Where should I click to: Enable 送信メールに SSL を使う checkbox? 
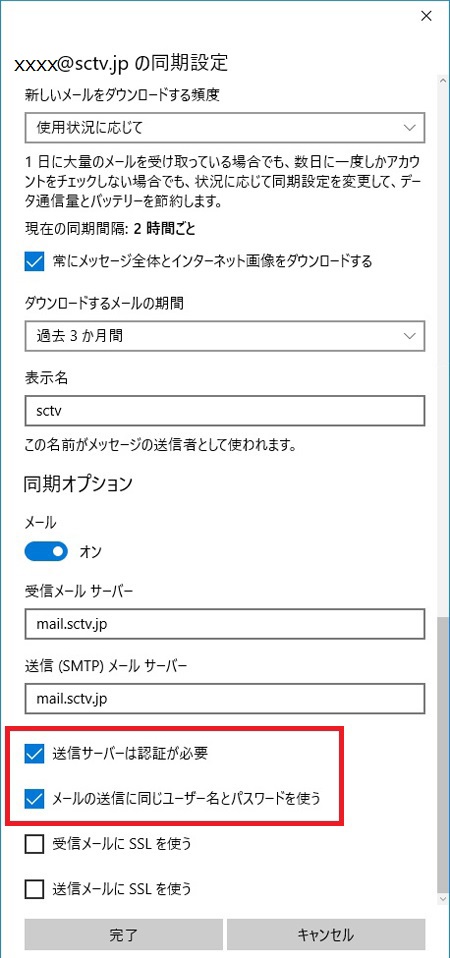(34, 887)
